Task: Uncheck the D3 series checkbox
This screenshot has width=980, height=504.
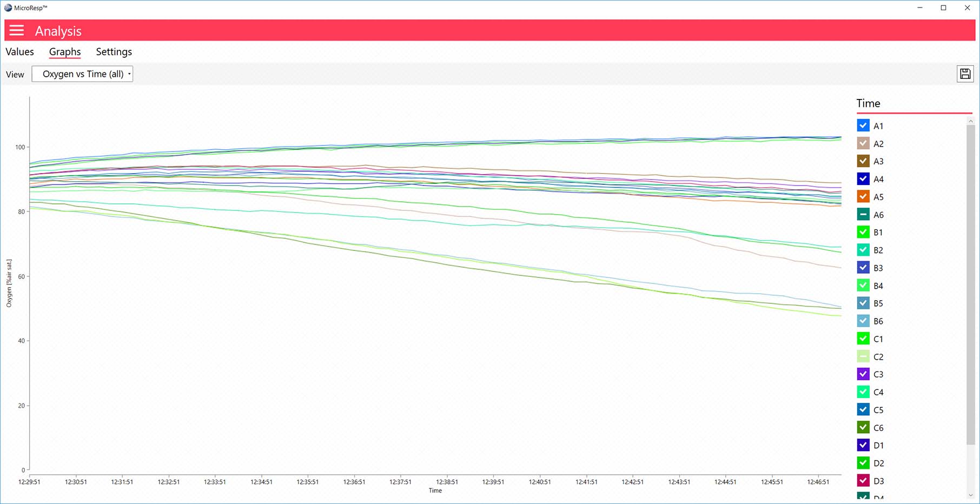Action: pyautogui.click(x=863, y=480)
